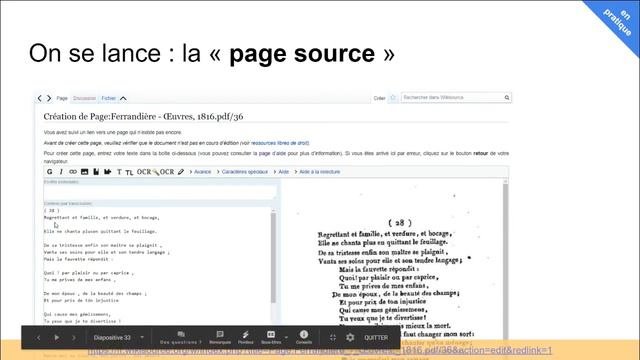This screenshot has width=640, height=360.
Task: Go to next page with right chevron
Action: point(49,98)
